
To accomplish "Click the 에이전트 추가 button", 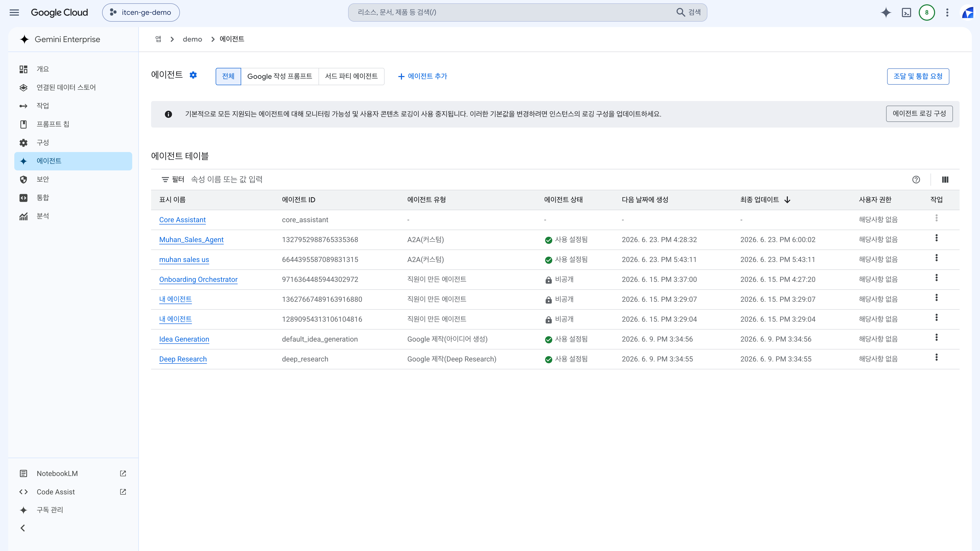I will coord(422,76).
